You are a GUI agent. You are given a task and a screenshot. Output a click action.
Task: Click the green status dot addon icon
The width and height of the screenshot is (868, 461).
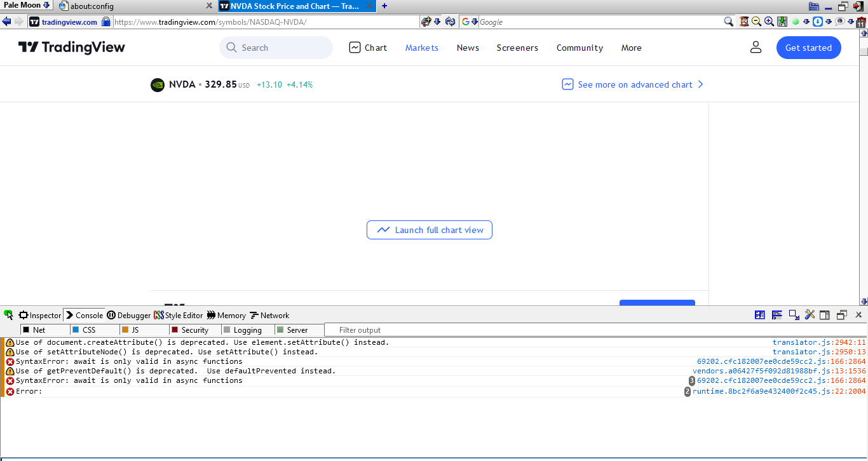coord(796,22)
